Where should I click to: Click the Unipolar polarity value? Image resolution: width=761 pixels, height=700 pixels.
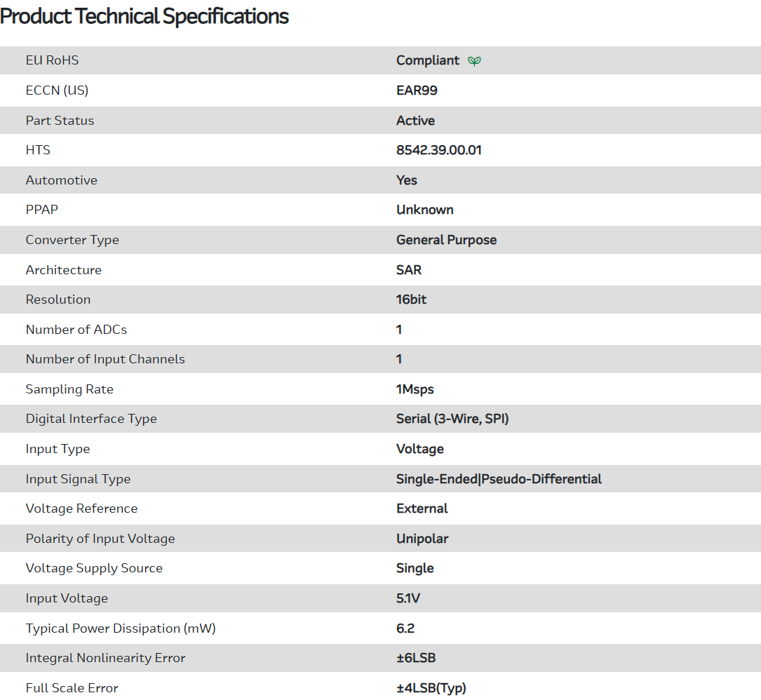[x=422, y=539]
